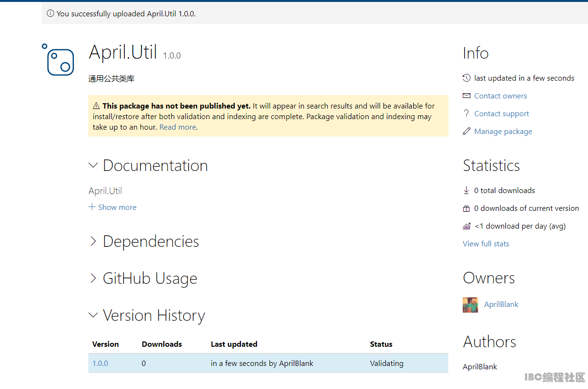The height and width of the screenshot is (389, 588).
Task: Click Show more under Documentation
Action: pos(117,207)
